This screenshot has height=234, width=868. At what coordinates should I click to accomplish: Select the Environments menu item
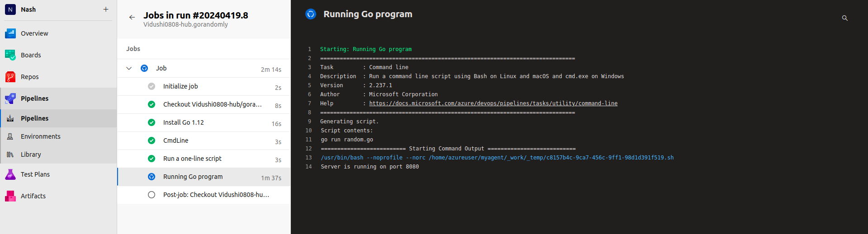pos(40,136)
